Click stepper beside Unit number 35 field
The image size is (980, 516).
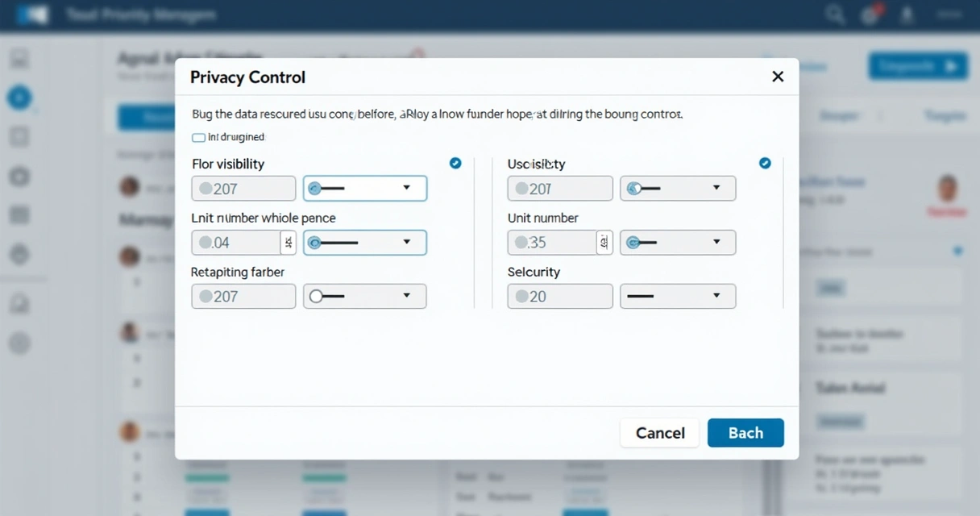point(604,243)
